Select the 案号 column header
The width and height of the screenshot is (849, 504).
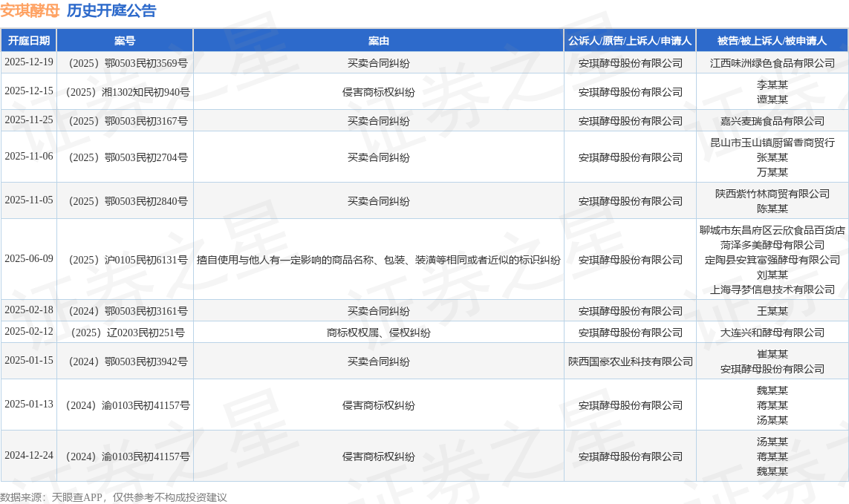coord(125,41)
